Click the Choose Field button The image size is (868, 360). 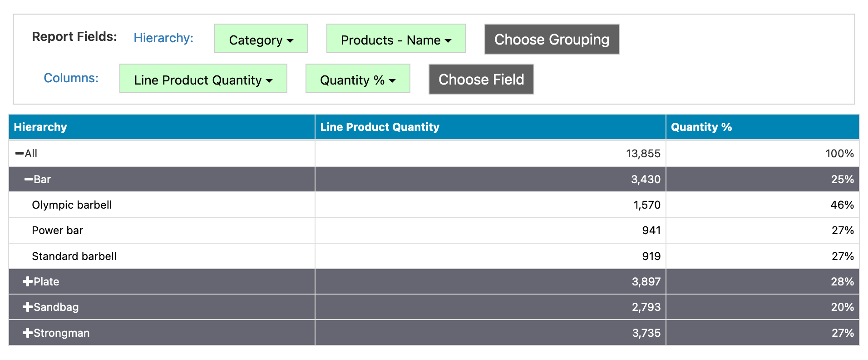coord(481,79)
